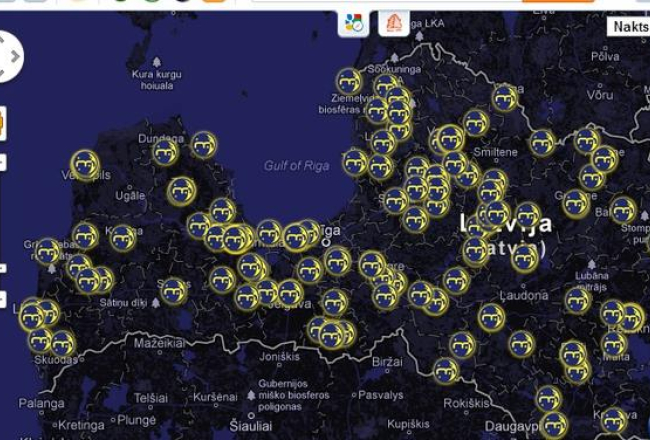Select the marker directly below Dundaga label
The image size is (650, 440).
[165, 153]
